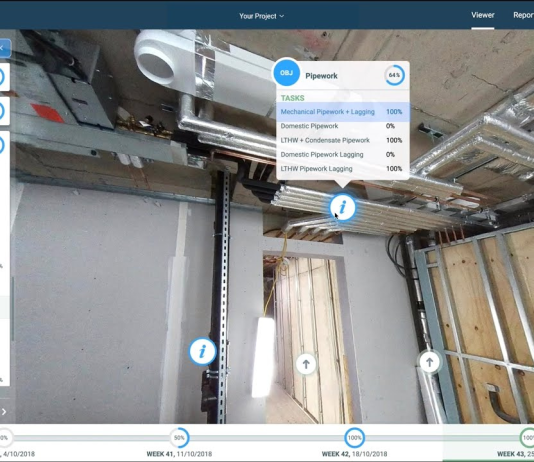Expand the side panel using the bottom chevron
The height and width of the screenshot is (462, 534).
[x=4, y=412]
